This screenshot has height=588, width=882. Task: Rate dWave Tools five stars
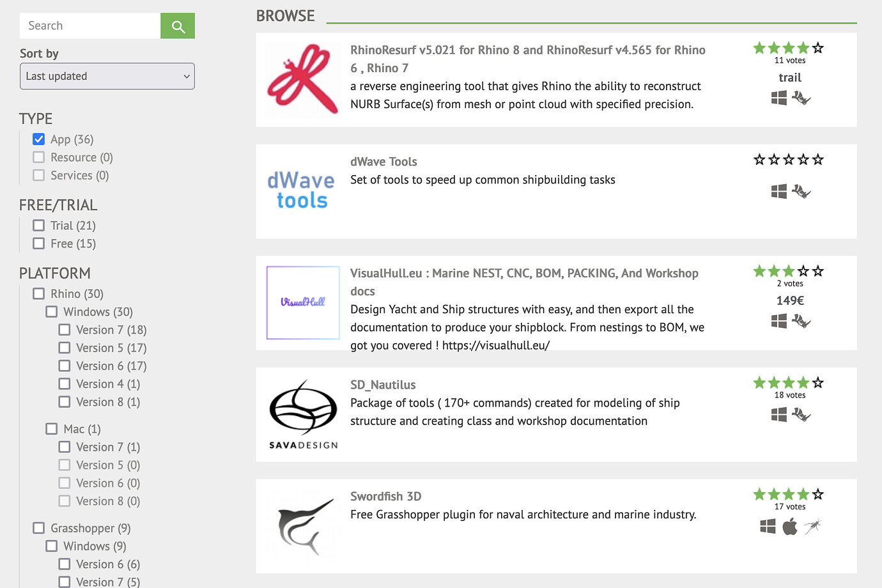pyautogui.click(x=817, y=159)
